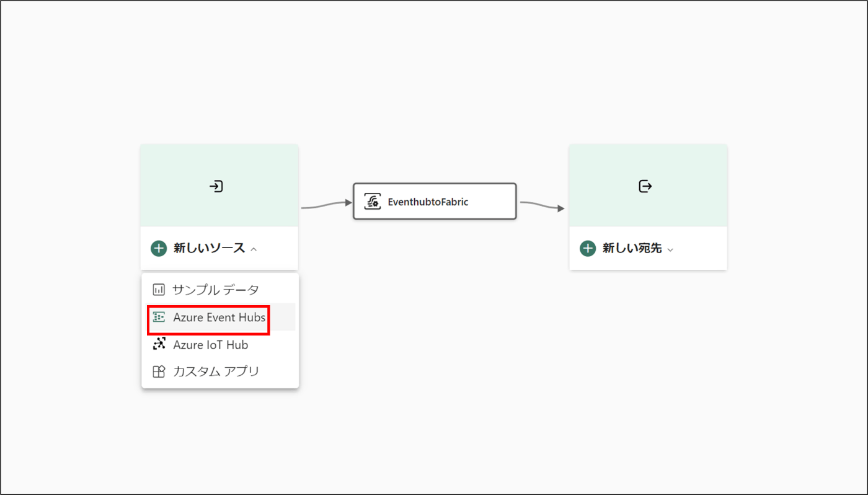Click the Azure Event Hubs icon
The height and width of the screenshot is (495, 868).
pyautogui.click(x=159, y=318)
